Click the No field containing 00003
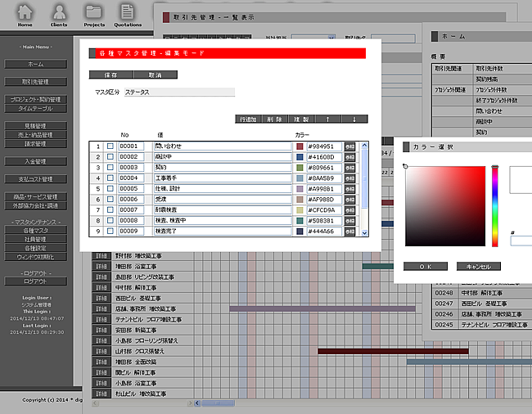Viewport: 532px width, 414px height. click(131, 167)
